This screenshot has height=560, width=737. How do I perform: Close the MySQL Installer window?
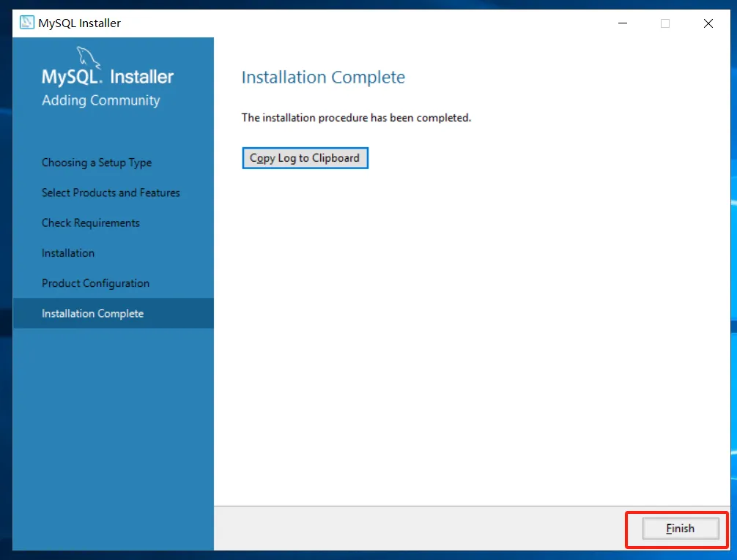[708, 23]
